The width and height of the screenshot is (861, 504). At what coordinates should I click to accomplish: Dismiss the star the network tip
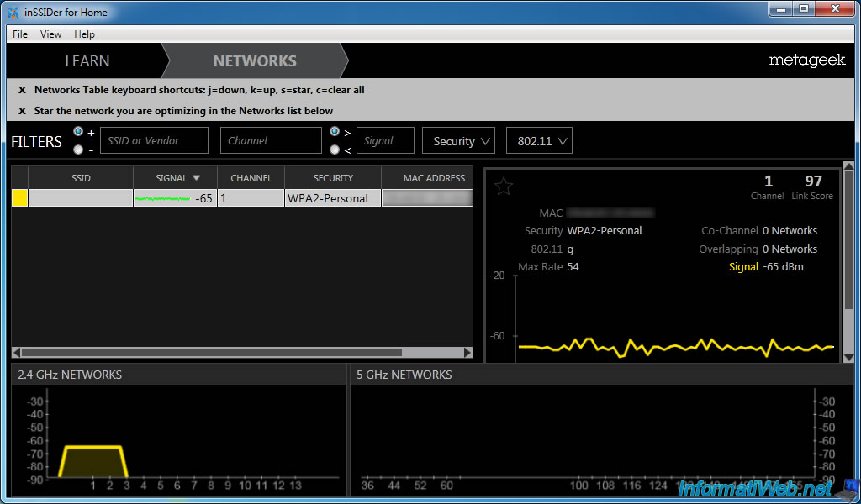click(23, 111)
